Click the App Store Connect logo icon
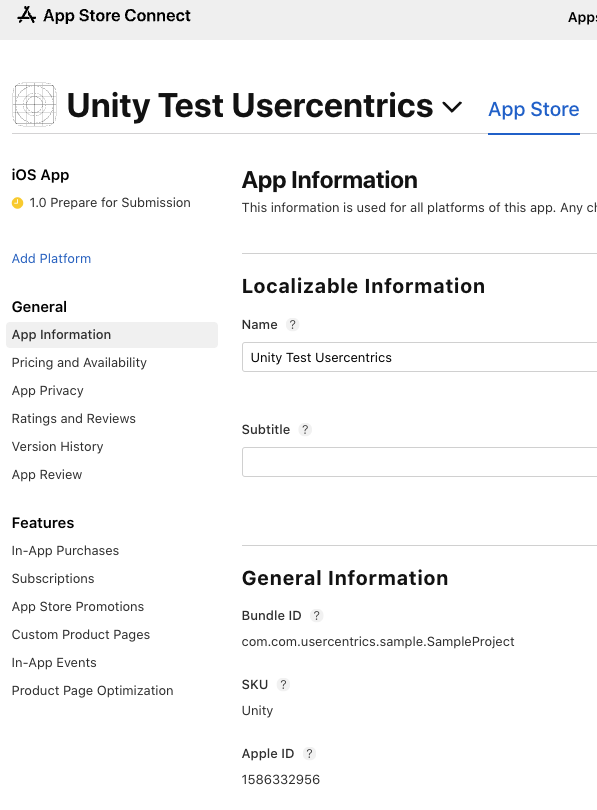Screen dimensions: 597x810 [26, 15]
